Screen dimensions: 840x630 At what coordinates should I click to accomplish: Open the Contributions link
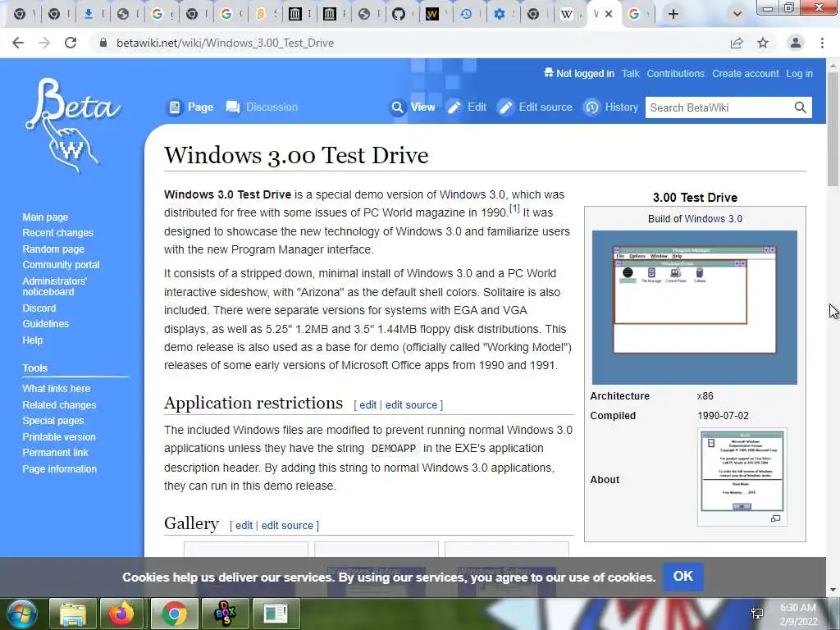tap(676, 74)
